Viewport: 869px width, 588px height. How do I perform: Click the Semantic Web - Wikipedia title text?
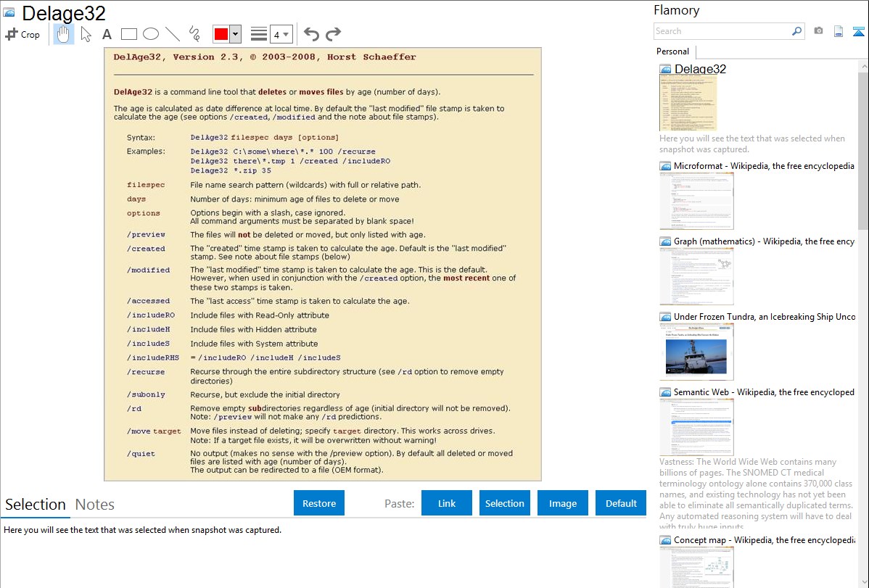(764, 392)
